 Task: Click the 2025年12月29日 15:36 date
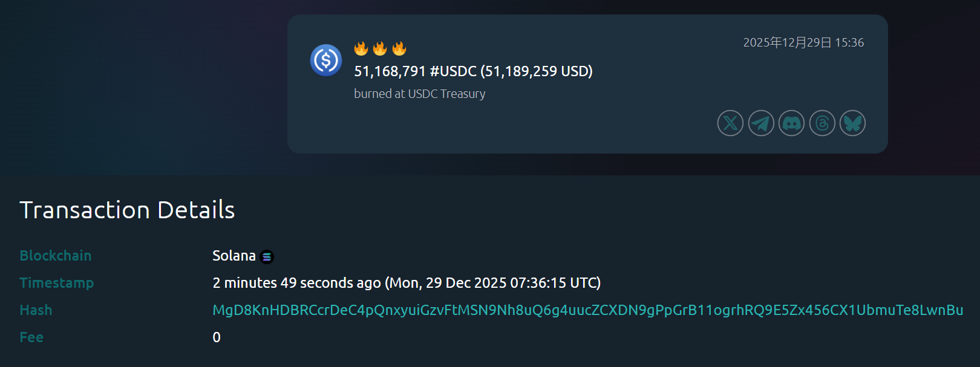point(803,42)
